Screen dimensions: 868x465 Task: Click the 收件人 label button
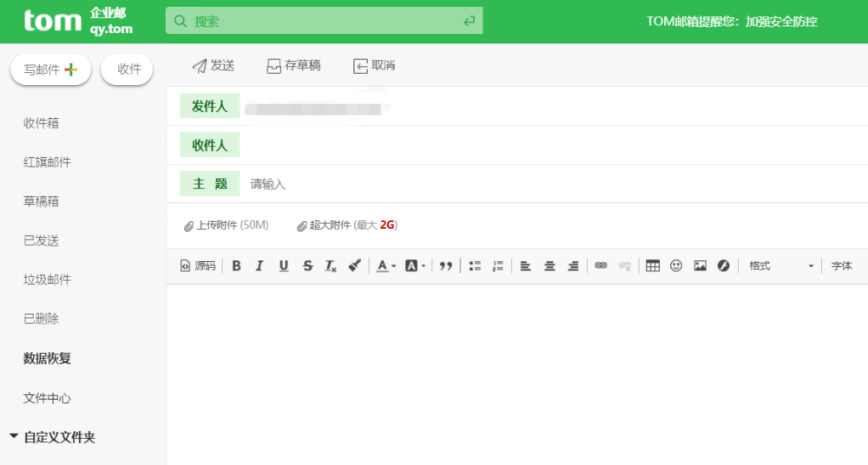[209, 145]
